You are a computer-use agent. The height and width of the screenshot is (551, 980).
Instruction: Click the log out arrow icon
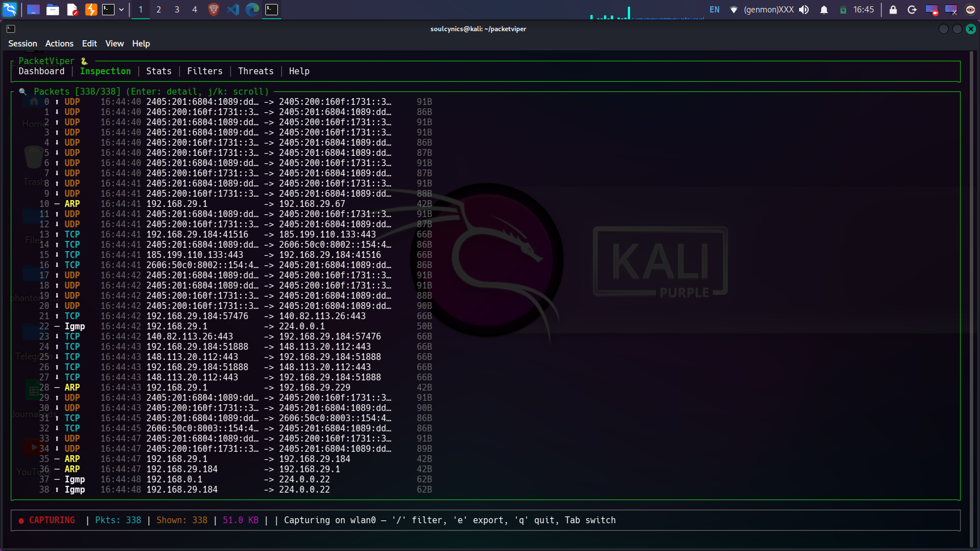pyautogui.click(x=912, y=10)
